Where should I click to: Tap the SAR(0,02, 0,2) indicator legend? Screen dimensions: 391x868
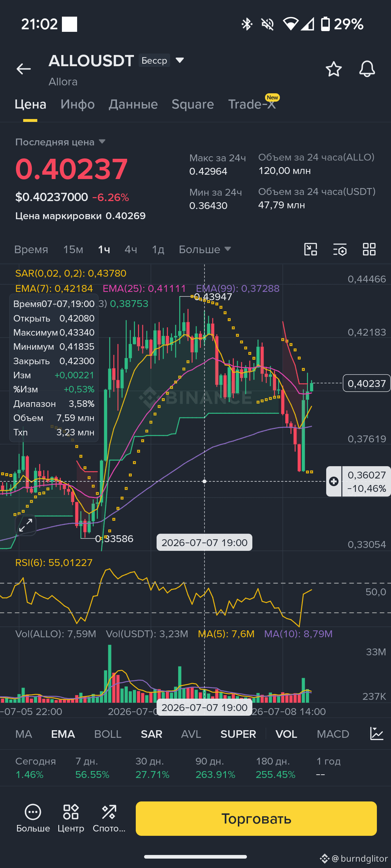[71, 273]
